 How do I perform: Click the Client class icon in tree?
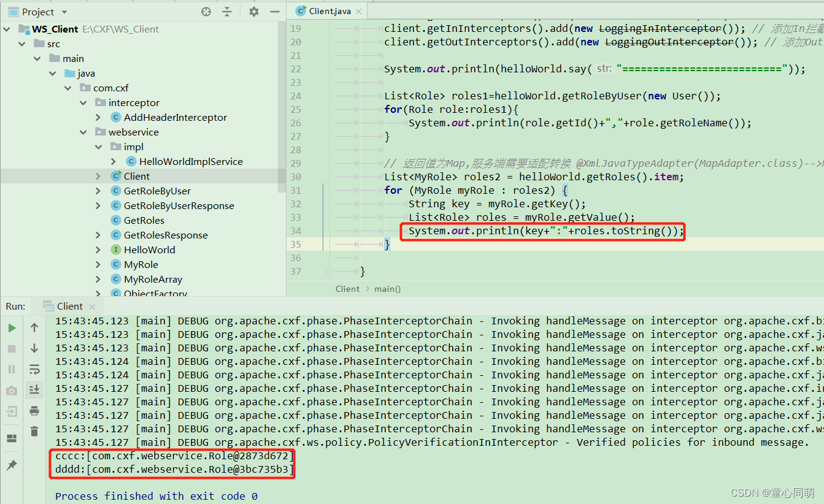pyautogui.click(x=115, y=176)
